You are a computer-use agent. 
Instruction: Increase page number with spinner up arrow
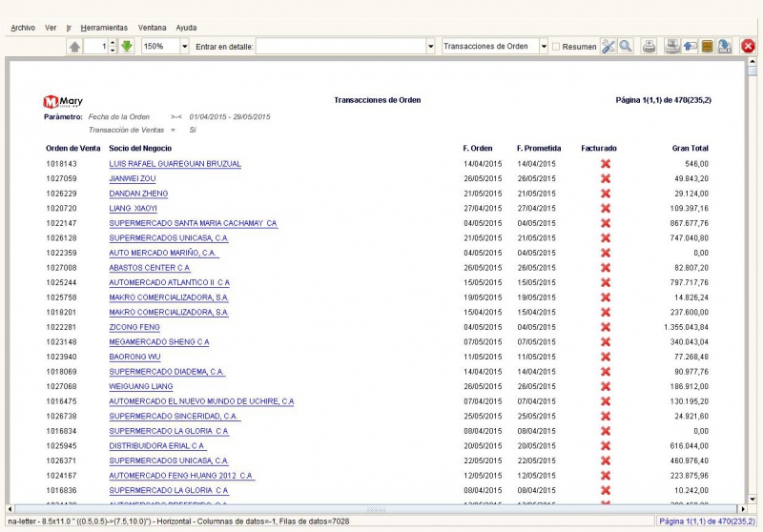tap(113, 43)
